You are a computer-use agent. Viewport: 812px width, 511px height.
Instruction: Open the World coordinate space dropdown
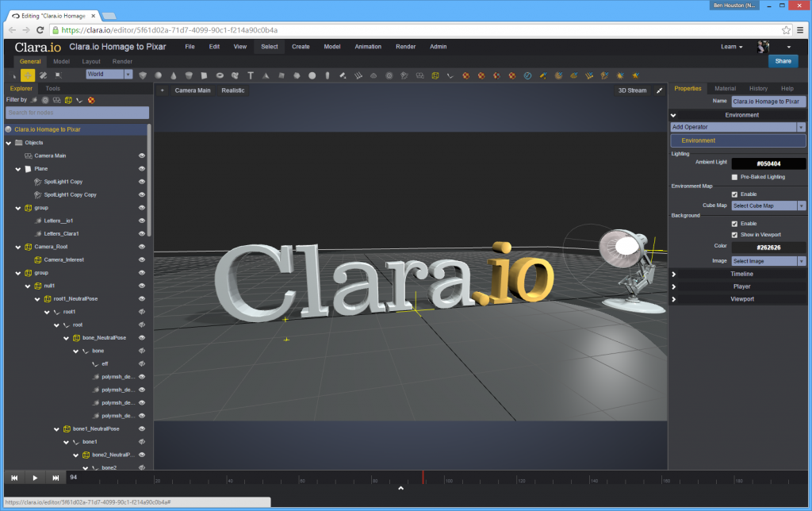(109, 74)
